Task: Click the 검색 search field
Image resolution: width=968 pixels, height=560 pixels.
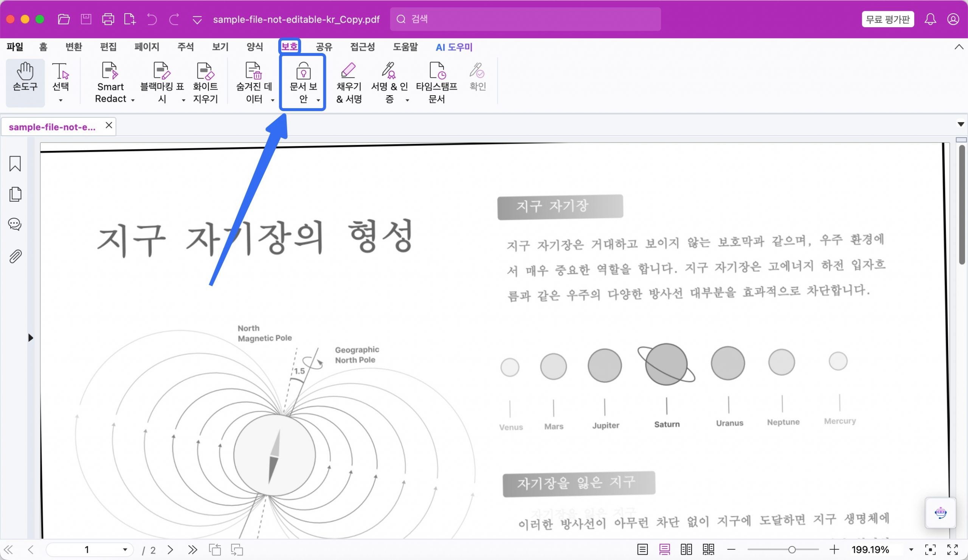Action: (x=525, y=19)
